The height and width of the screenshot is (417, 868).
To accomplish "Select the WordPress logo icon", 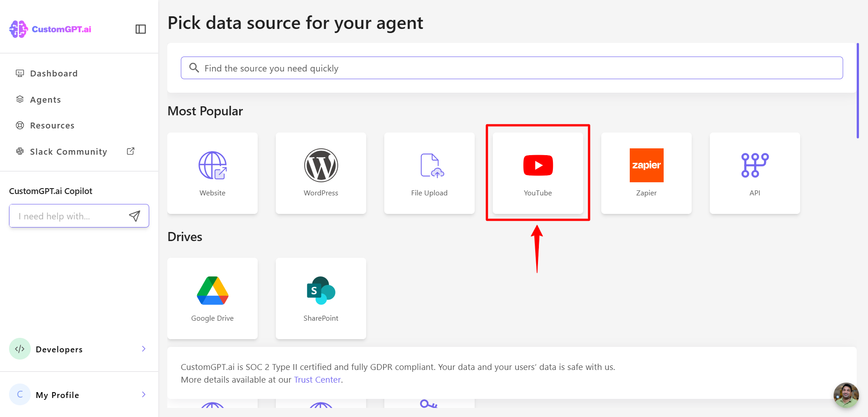I will 321,165.
